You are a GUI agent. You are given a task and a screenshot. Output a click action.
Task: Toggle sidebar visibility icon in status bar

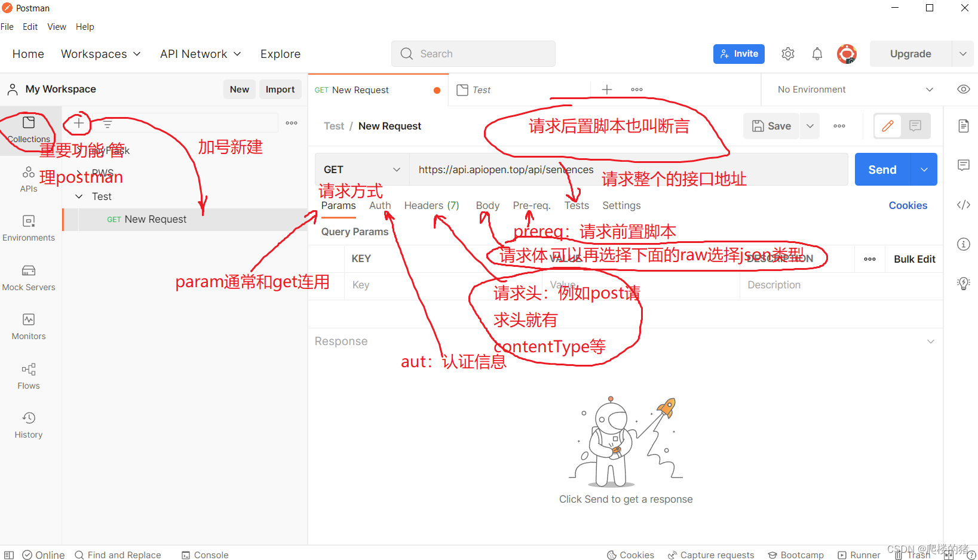[x=9, y=555]
